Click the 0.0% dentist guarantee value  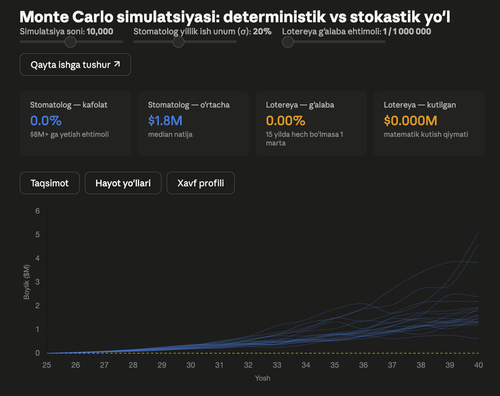46,121
